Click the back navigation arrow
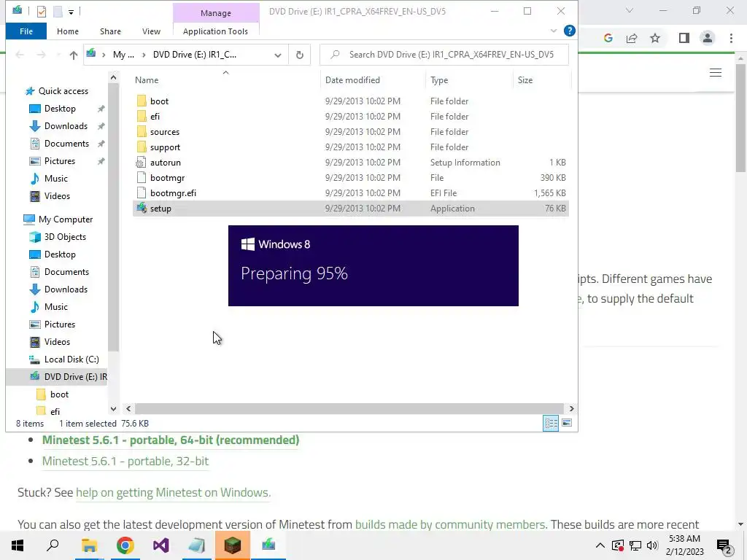 tap(20, 55)
